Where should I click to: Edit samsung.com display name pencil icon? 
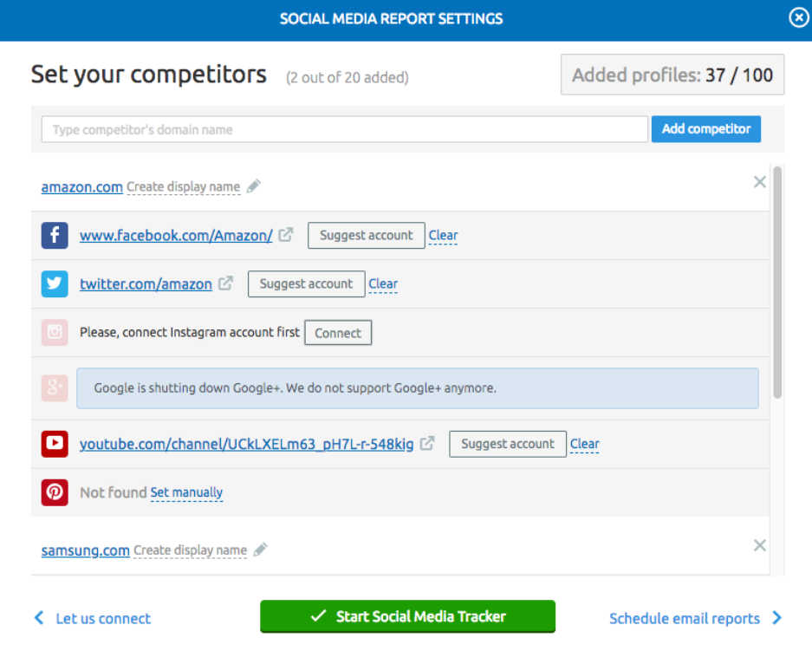pos(261,550)
